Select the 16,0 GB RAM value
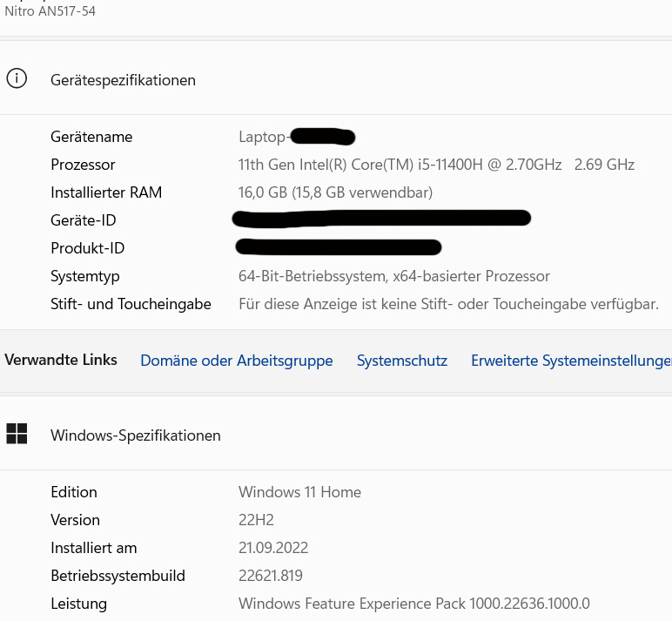This screenshot has height=621, width=672. coord(335,192)
